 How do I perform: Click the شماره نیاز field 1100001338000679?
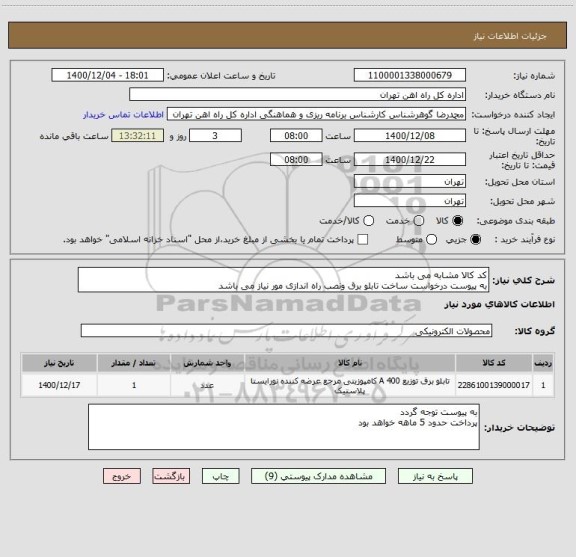pos(410,75)
